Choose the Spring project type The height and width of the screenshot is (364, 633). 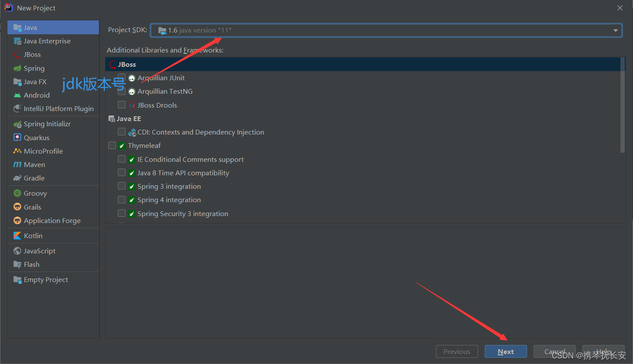tap(53, 69)
